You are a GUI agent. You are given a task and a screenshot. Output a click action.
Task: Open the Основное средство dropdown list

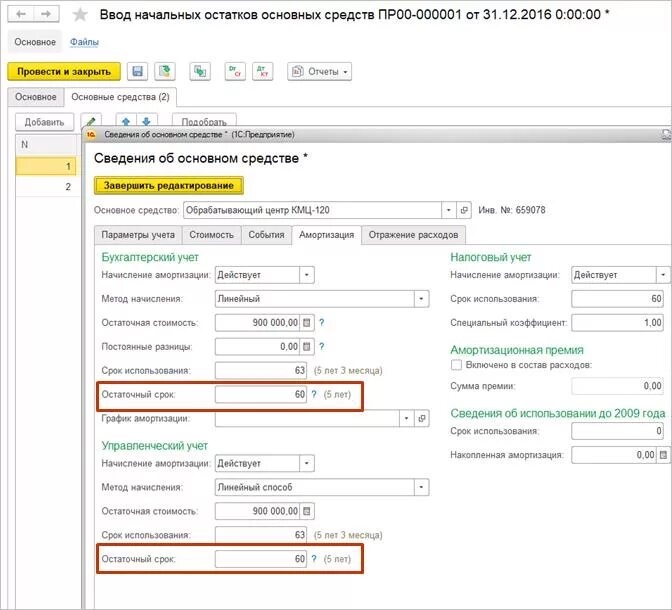[449, 210]
